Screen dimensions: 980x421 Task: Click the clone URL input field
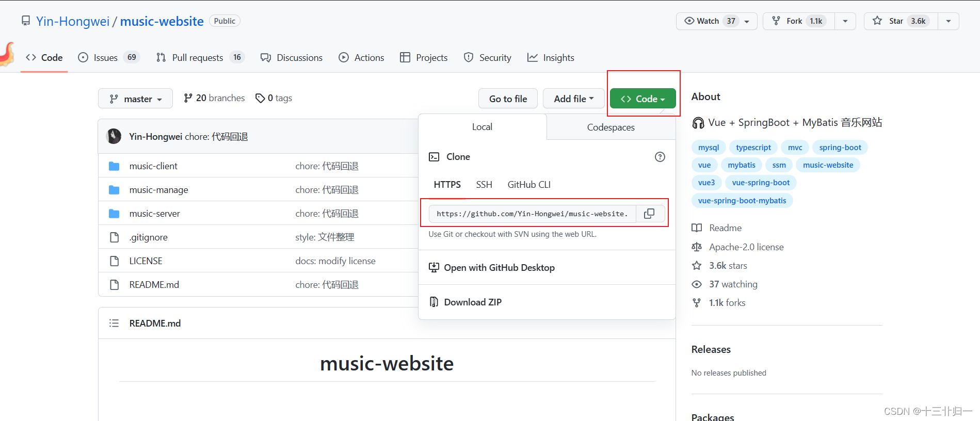533,214
